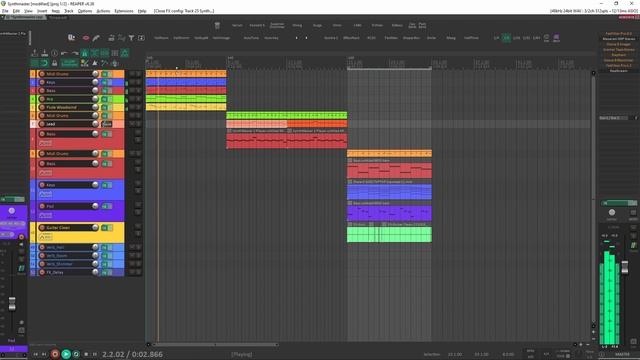
Task: Arm the Arp track for recording
Action: coord(42,99)
